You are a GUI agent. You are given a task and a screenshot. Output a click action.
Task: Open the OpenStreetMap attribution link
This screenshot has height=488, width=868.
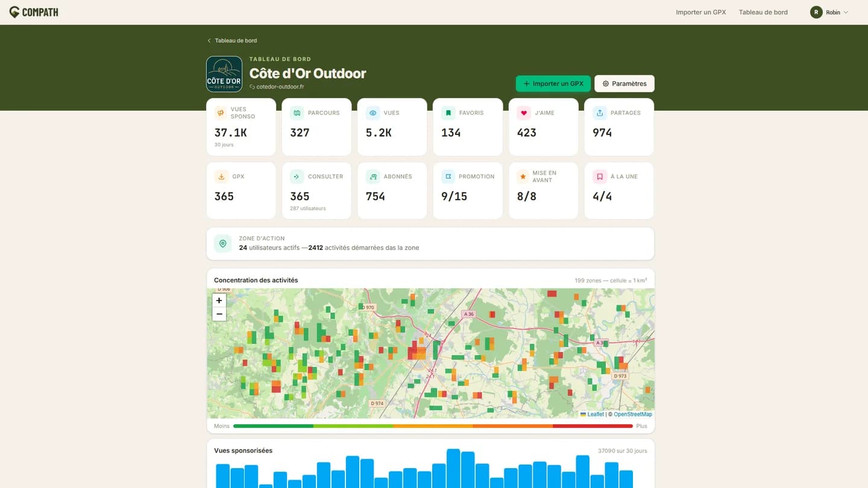(x=632, y=414)
